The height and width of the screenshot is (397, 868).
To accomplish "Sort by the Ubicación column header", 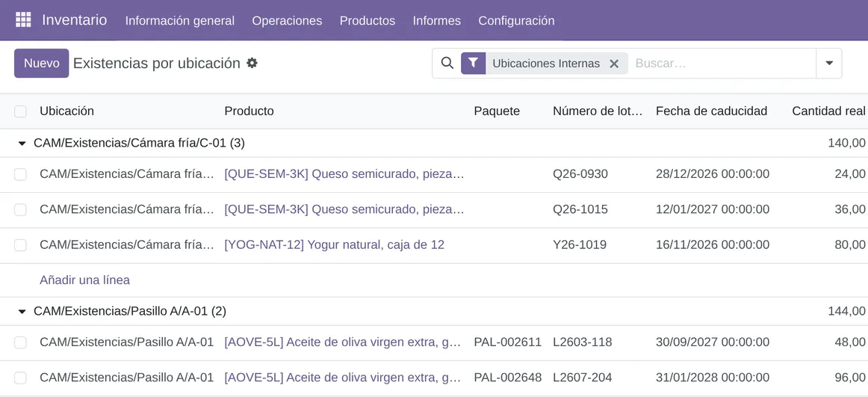I will point(67,111).
